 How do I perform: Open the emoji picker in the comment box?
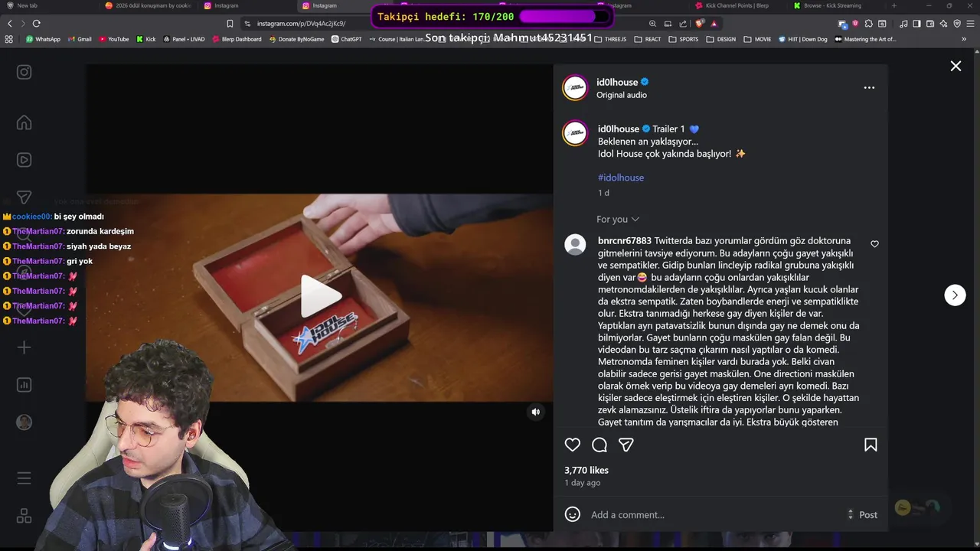pos(573,514)
